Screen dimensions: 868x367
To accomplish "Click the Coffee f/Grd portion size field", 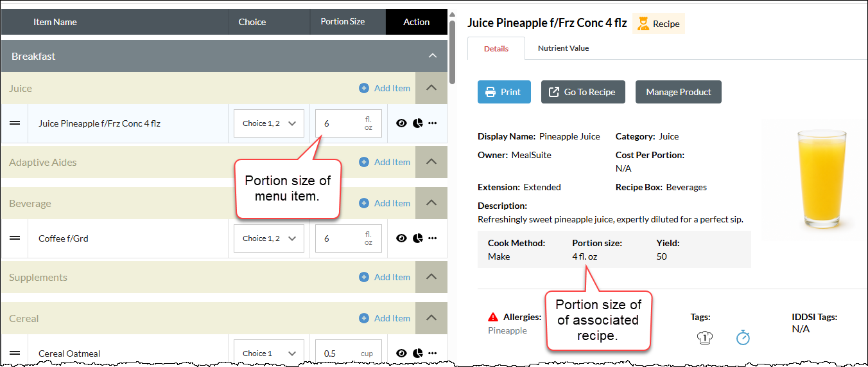I will 349,238.
